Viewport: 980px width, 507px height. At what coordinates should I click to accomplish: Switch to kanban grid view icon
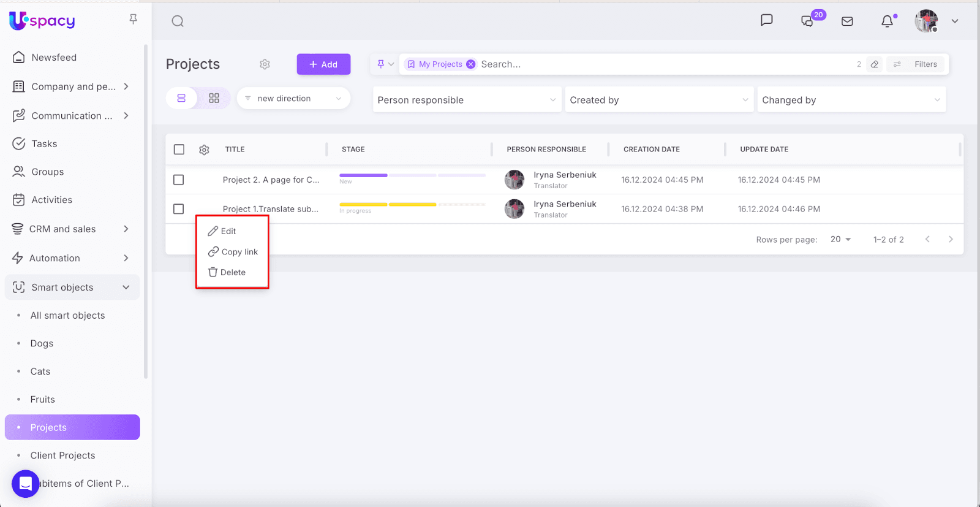click(214, 98)
